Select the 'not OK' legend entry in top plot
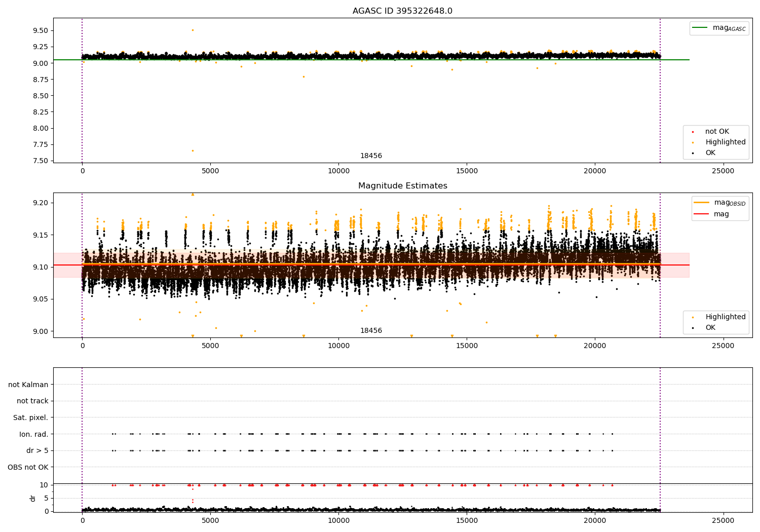Viewport: 760px width, 532px height. click(x=717, y=132)
